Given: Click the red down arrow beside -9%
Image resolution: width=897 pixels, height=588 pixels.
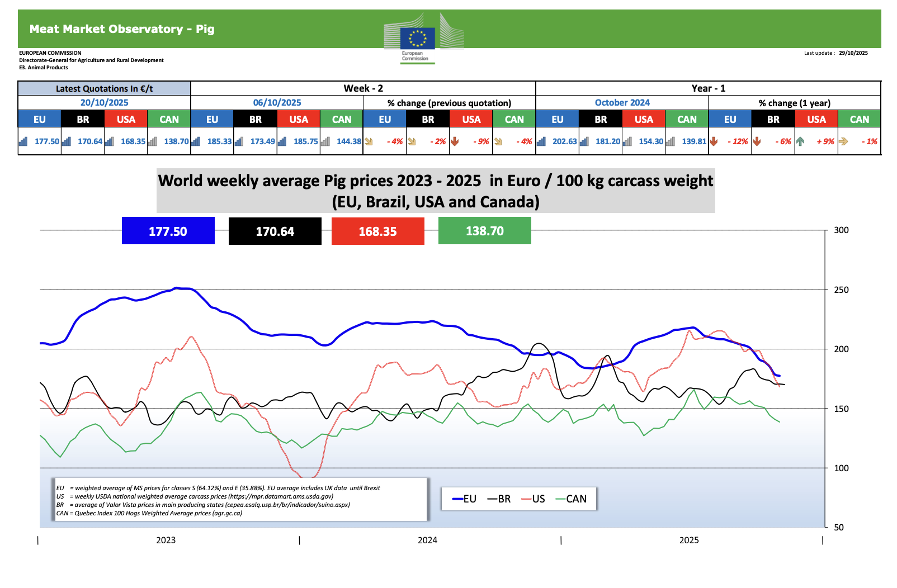Looking at the screenshot, I should click(x=455, y=141).
